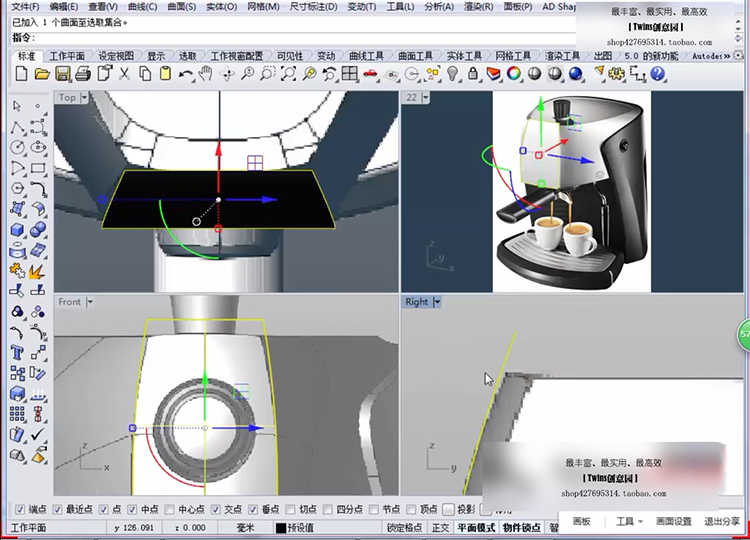Click the Save file icon in toolbar

pyautogui.click(x=62, y=74)
